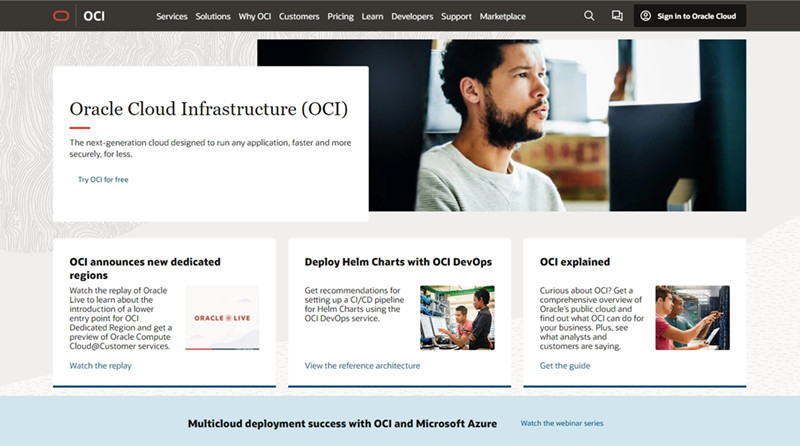Click the Oracle Live thumbnail image

tap(222, 317)
